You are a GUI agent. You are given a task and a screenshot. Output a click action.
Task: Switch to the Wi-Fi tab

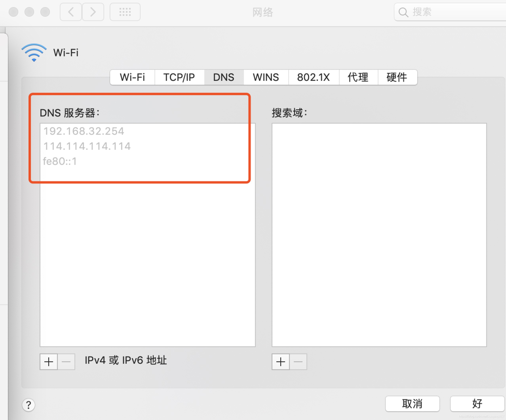click(x=132, y=77)
